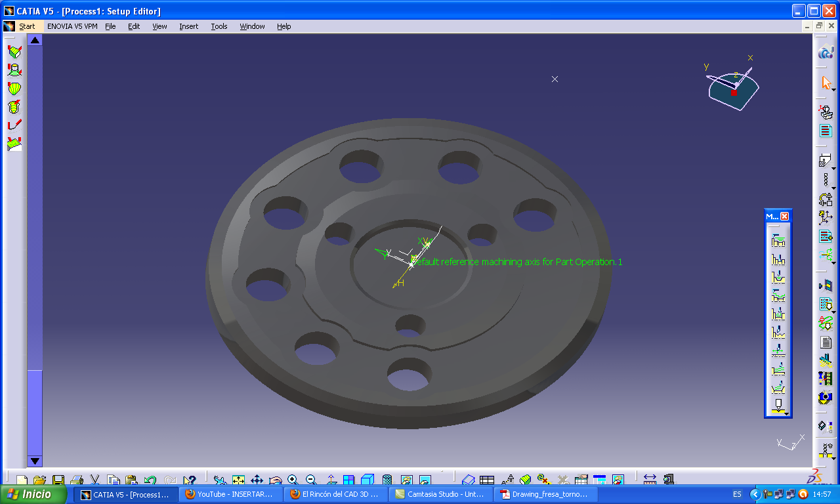Open the Window menu
The image size is (840, 504).
coord(252,26)
